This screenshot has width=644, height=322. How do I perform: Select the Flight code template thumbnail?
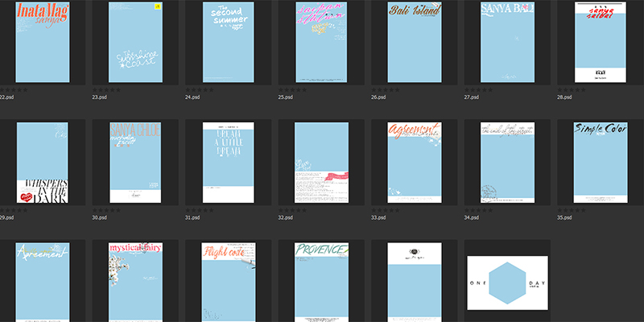pyautogui.click(x=229, y=283)
